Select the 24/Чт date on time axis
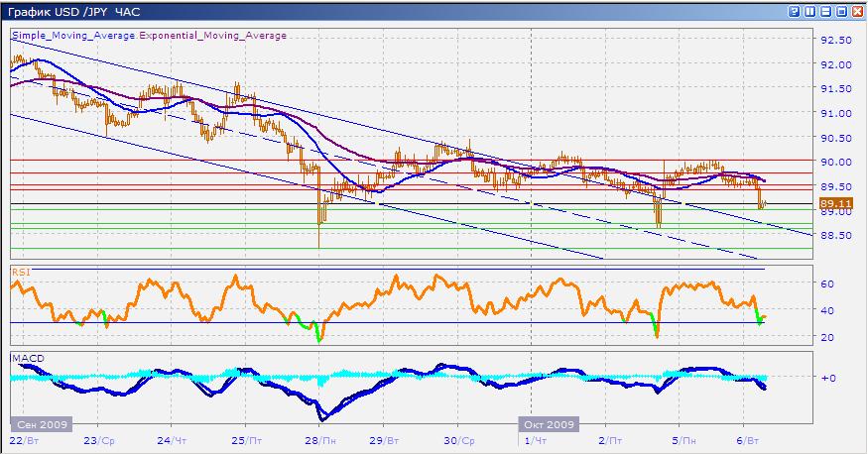Screen dimensions: 868x454 click(x=172, y=438)
